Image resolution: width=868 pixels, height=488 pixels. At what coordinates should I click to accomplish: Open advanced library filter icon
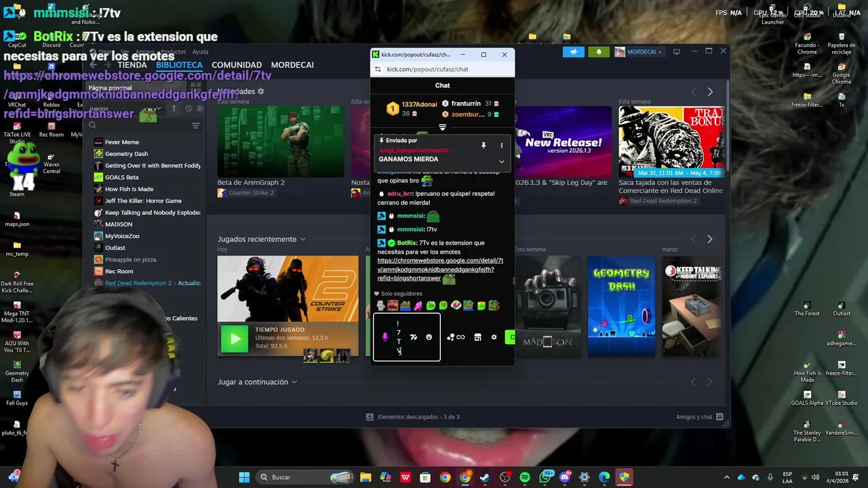pos(195,125)
